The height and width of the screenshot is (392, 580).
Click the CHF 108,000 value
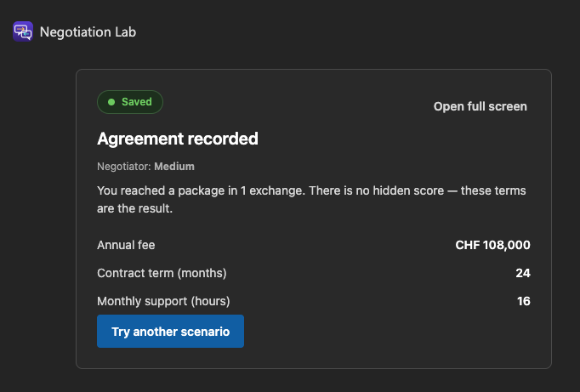click(x=492, y=245)
